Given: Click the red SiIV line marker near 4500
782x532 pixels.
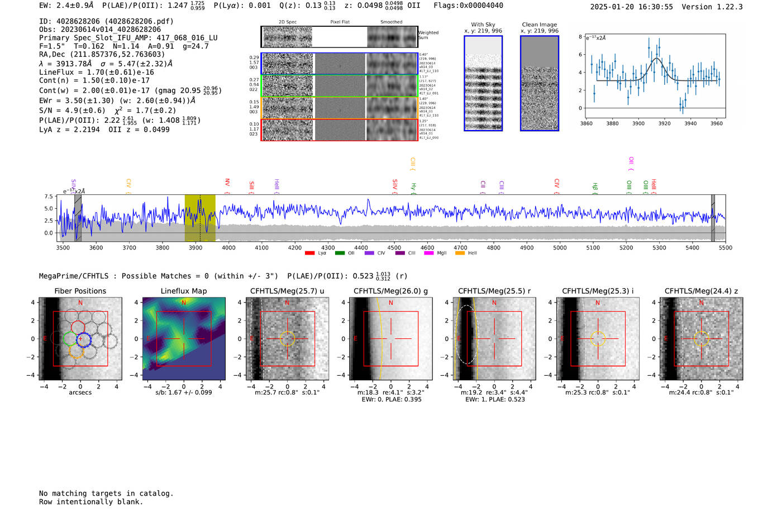Looking at the screenshot, I should pos(395,186).
